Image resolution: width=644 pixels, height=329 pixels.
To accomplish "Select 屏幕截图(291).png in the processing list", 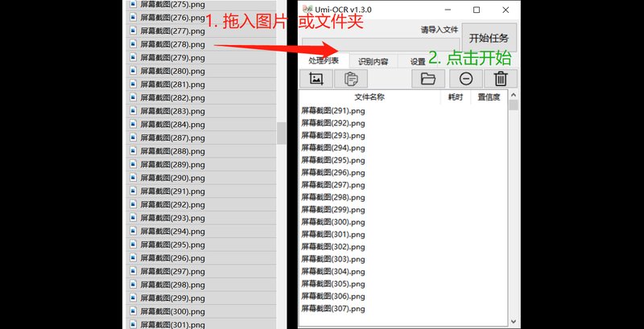I will click(332, 110).
